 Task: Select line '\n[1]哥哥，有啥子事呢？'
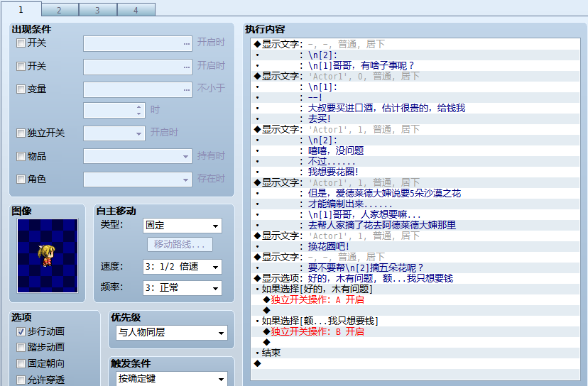click(415, 65)
